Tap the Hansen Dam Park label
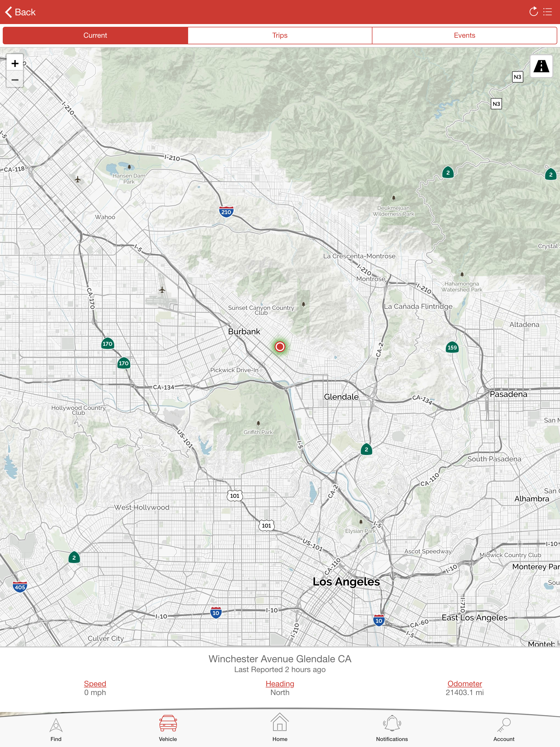Viewport: 560px width, 747px height. [x=129, y=179]
